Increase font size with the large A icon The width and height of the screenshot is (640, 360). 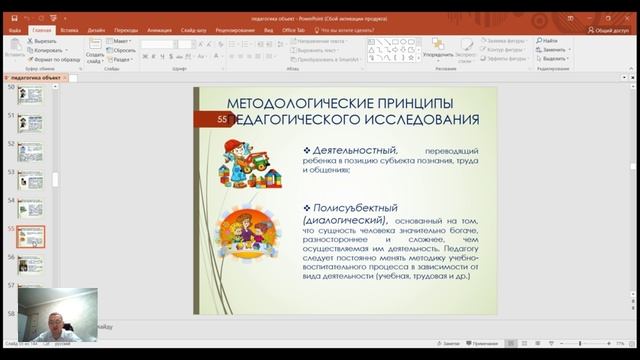click(x=201, y=44)
